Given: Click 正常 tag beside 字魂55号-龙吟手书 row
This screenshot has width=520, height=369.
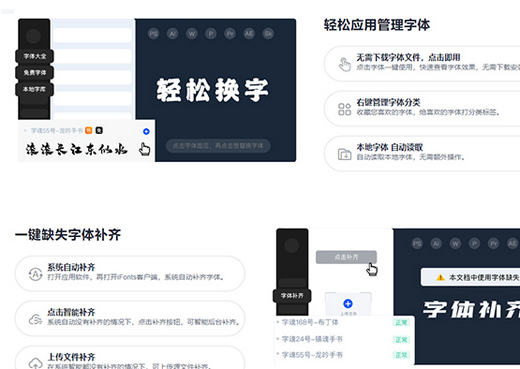Looking at the screenshot, I should [401, 355].
